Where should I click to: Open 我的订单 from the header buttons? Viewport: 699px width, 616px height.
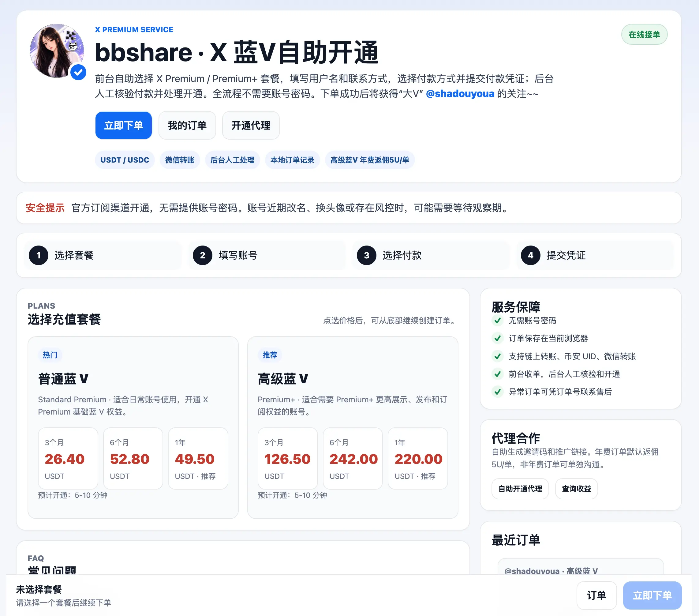(x=187, y=126)
